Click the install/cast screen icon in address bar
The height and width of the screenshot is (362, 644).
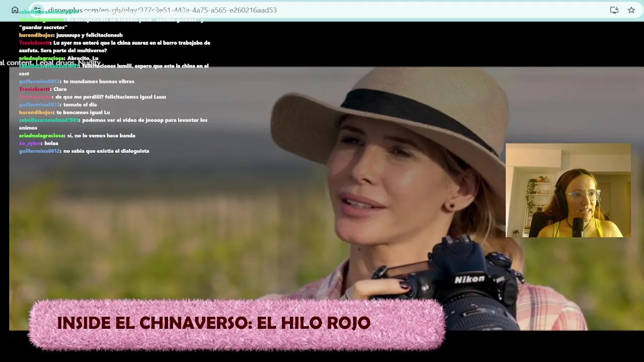614,10
